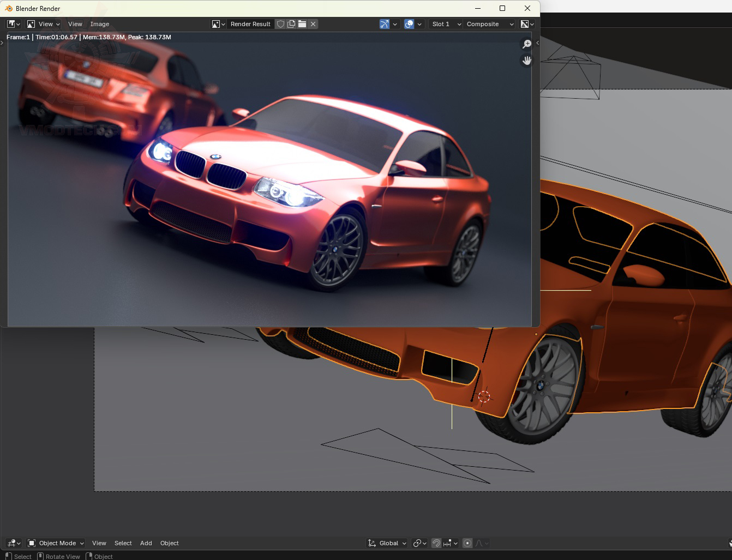Create a new image with the copy icon

(291, 24)
